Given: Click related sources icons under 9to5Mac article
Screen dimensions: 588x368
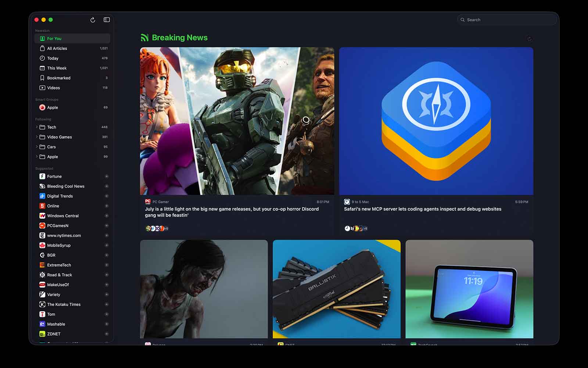Looking at the screenshot, I should (x=356, y=229).
